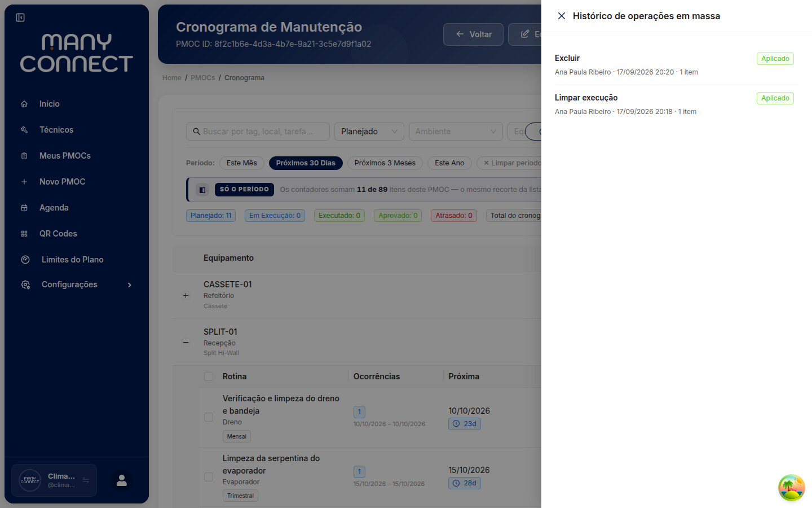Click the Meus PMOCs clipboard icon
The width and height of the screenshot is (812, 508).
24,156
